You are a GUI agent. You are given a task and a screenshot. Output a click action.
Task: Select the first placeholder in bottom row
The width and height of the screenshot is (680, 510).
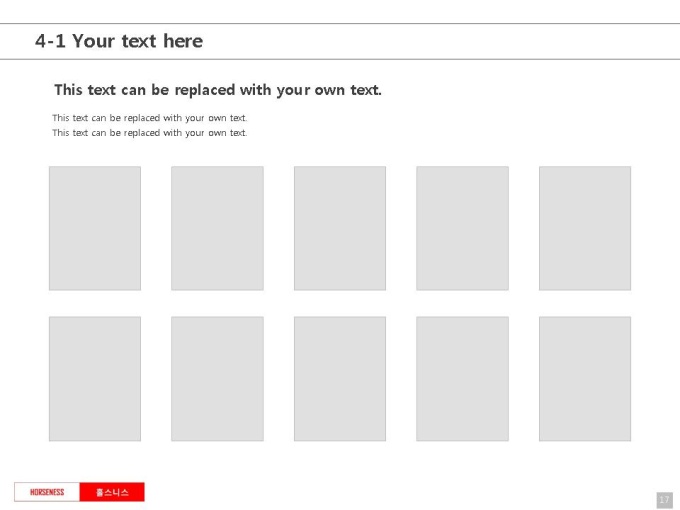click(x=95, y=379)
